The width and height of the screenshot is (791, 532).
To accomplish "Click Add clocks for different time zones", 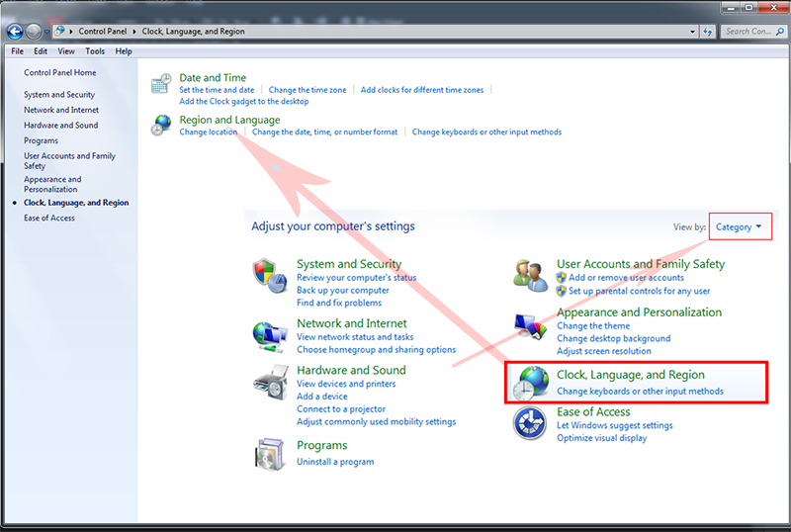I will tap(422, 90).
